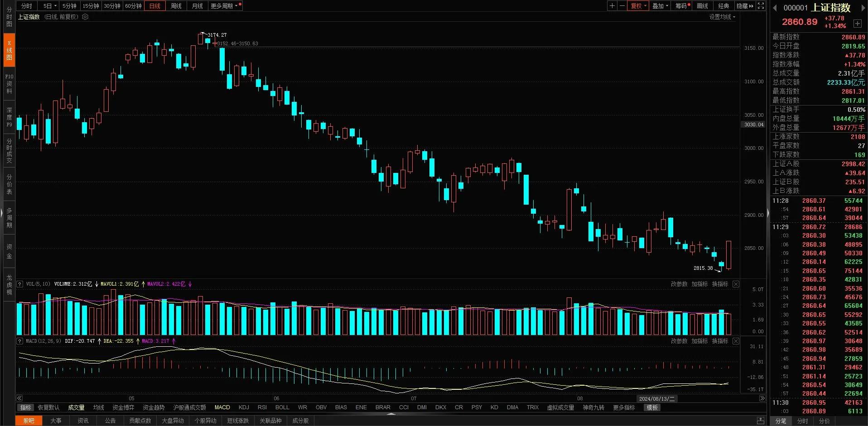Toggle the 筹码 chip distribution view
This screenshot has height=426, width=868.
pos(681,6)
